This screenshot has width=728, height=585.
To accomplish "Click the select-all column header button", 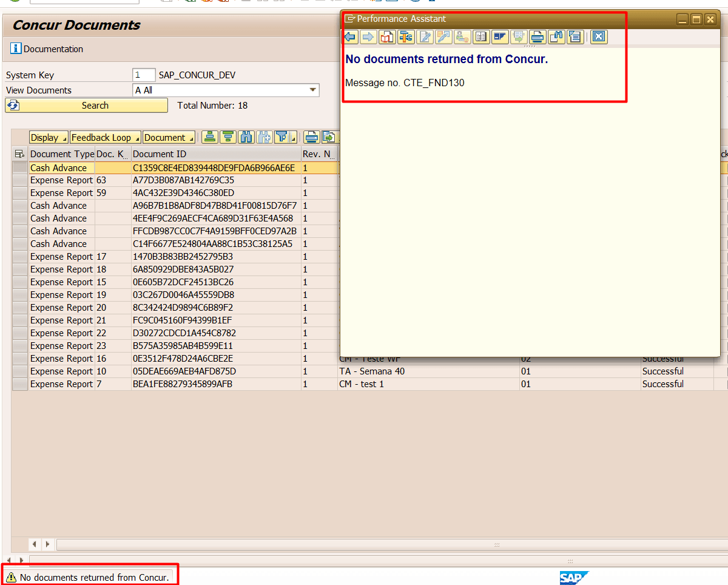I will tap(20, 154).
